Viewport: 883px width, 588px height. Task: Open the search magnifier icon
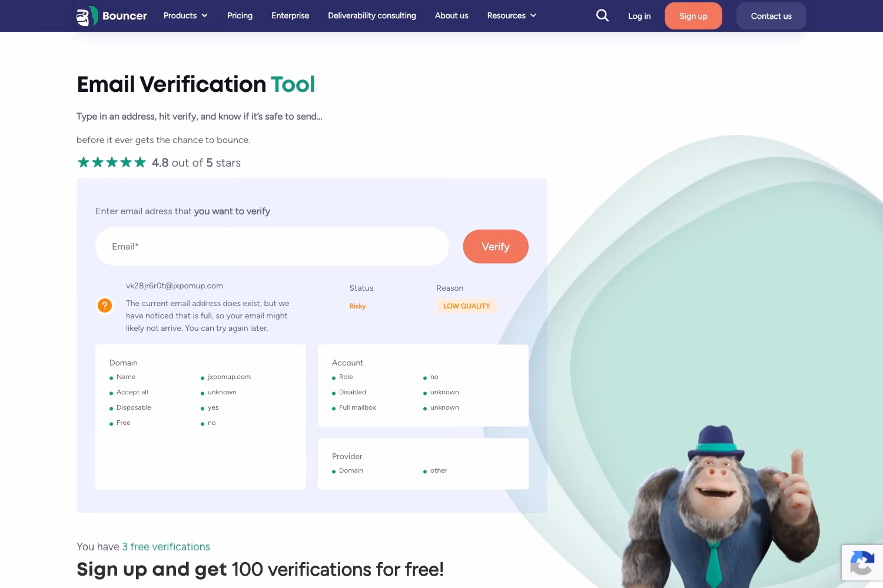(x=602, y=15)
